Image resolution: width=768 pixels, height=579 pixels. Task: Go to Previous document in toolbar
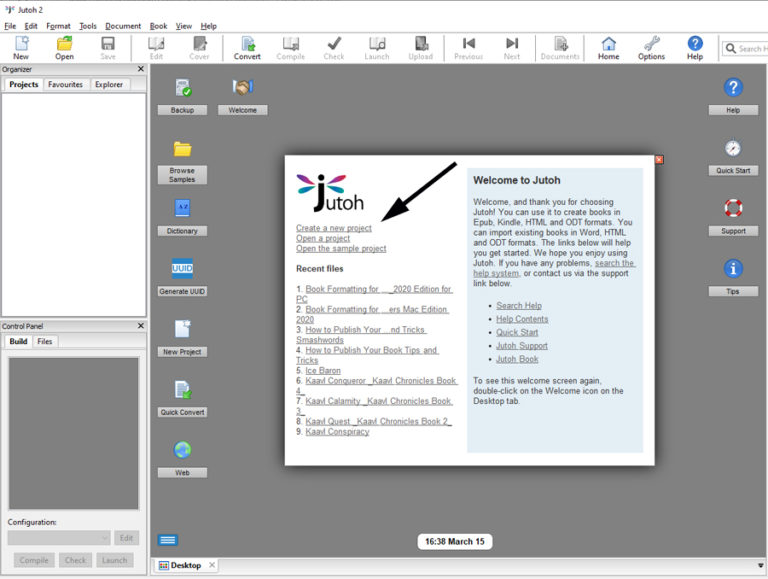[469, 48]
